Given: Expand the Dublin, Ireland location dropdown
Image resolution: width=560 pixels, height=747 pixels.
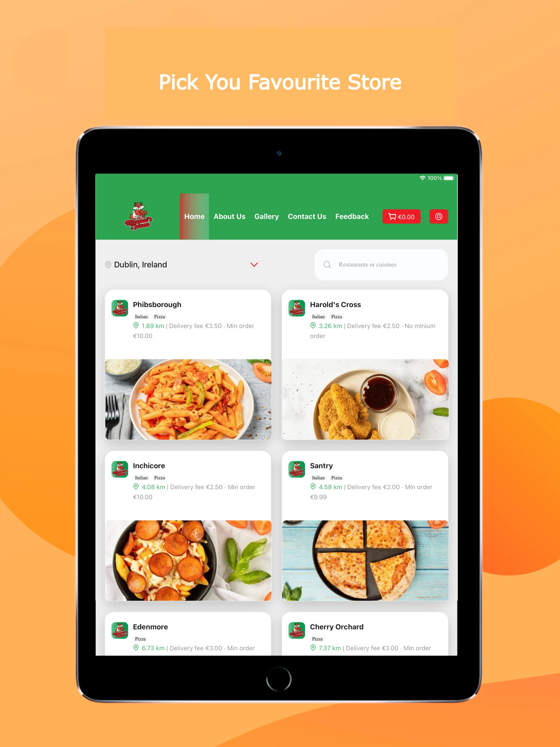Looking at the screenshot, I should (x=254, y=265).
